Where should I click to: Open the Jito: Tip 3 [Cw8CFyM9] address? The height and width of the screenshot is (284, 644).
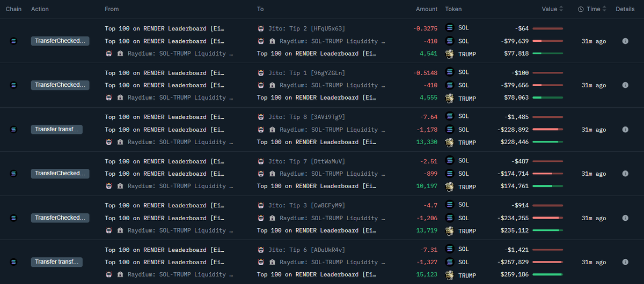(x=307, y=205)
